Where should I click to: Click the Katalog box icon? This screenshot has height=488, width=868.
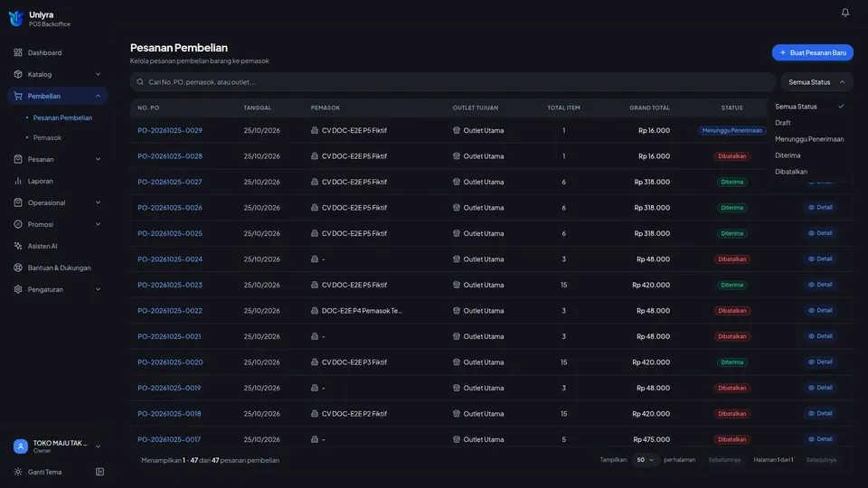(x=18, y=74)
